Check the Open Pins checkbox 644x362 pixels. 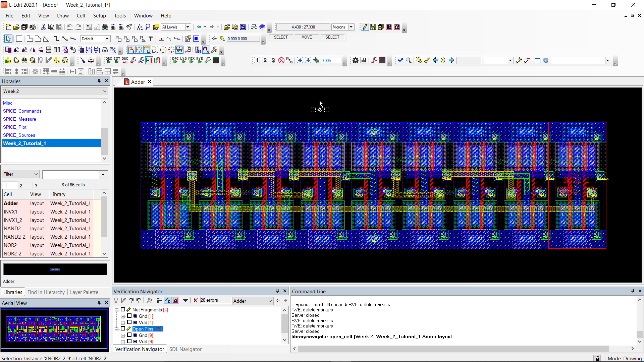click(123, 329)
